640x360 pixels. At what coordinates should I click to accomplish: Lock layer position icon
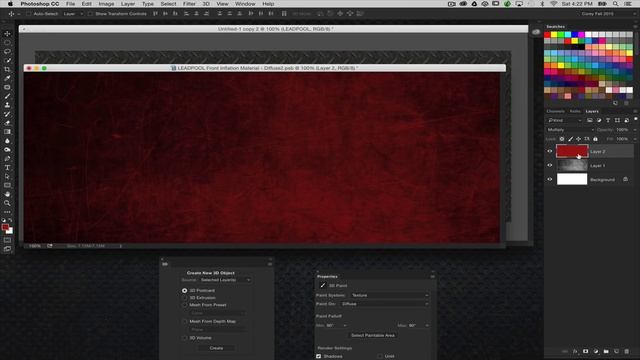[578, 139]
